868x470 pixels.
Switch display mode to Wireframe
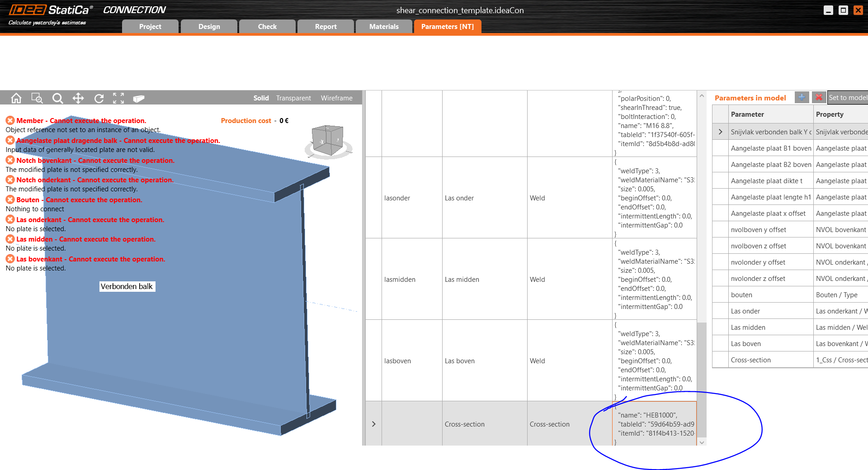pos(336,98)
